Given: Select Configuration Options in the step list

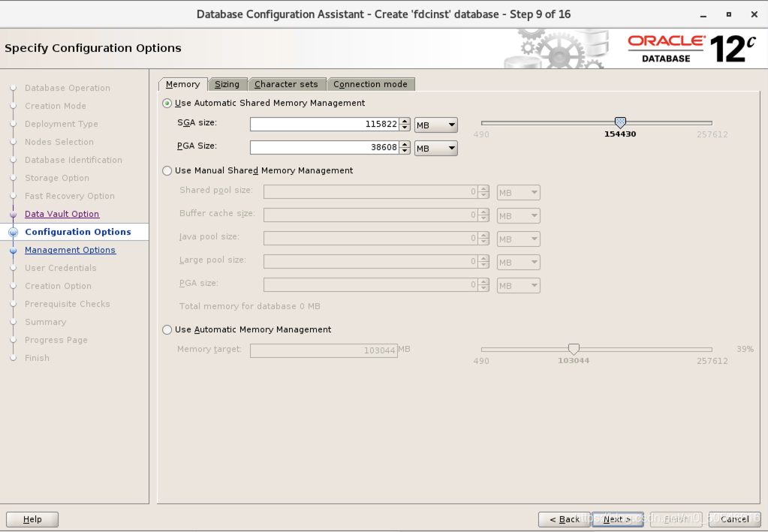Looking at the screenshot, I should tap(78, 232).
